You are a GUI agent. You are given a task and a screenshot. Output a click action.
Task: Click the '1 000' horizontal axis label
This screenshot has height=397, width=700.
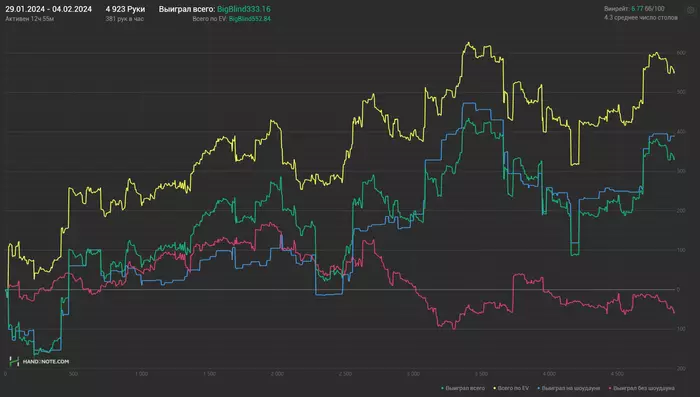click(141, 374)
